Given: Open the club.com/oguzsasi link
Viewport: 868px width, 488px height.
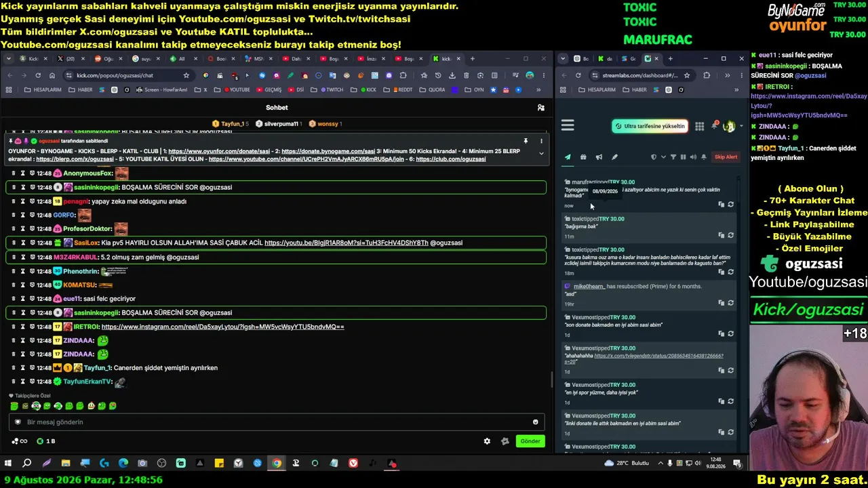Looking at the screenshot, I should click(x=451, y=159).
